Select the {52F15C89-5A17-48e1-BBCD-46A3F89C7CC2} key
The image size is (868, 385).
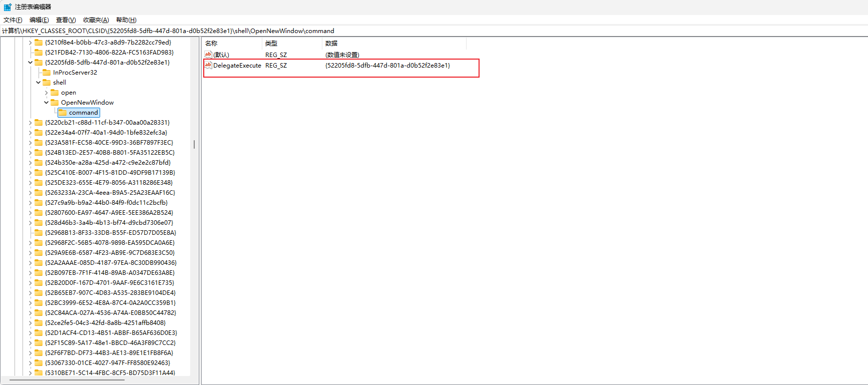pos(110,343)
